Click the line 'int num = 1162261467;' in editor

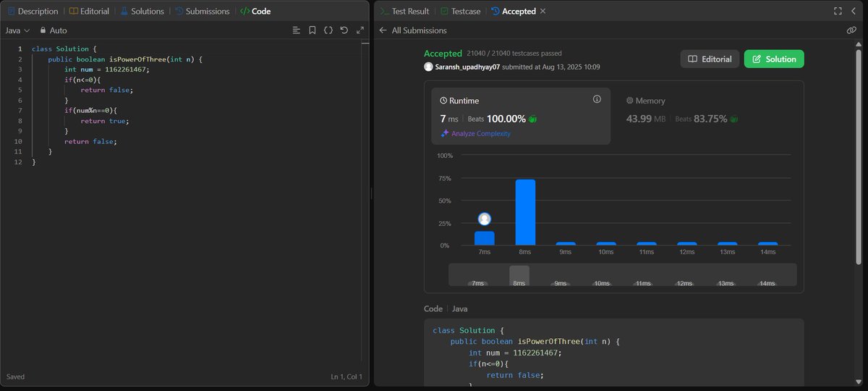pyautogui.click(x=106, y=69)
